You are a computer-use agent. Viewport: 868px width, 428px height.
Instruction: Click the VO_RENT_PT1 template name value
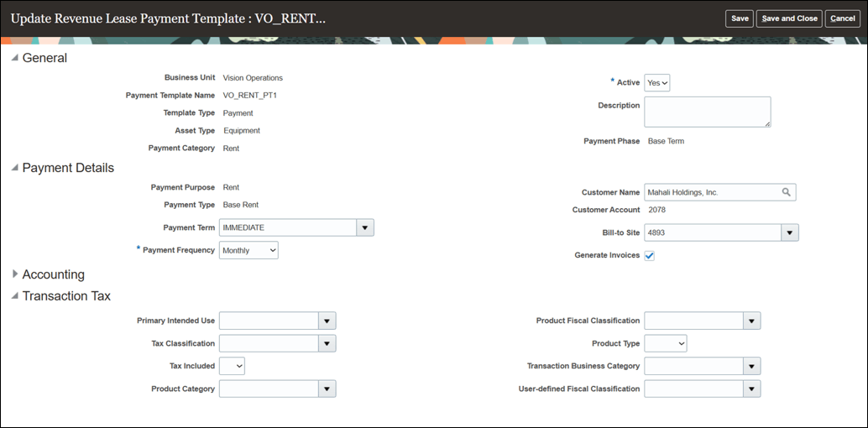tap(249, 95)
